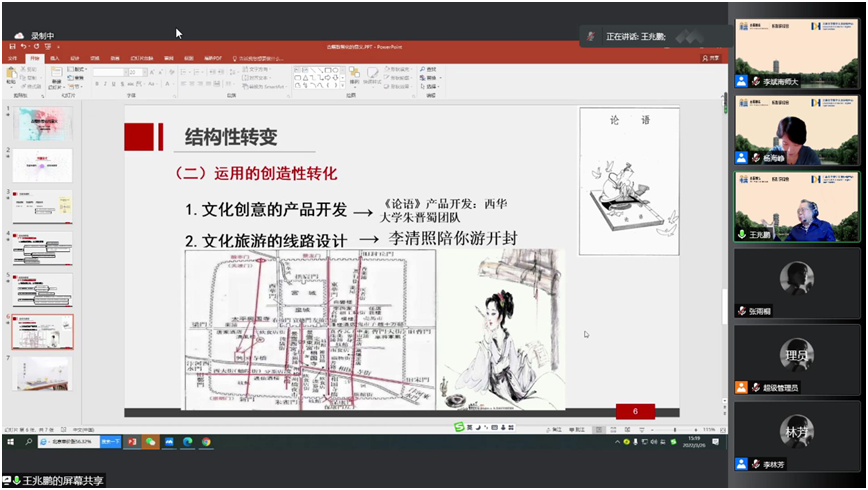The width and height of the screenshot is (868, 490).
Task: Open the 形状填充 shape fill dropdown
Action: tap(397, 69)
